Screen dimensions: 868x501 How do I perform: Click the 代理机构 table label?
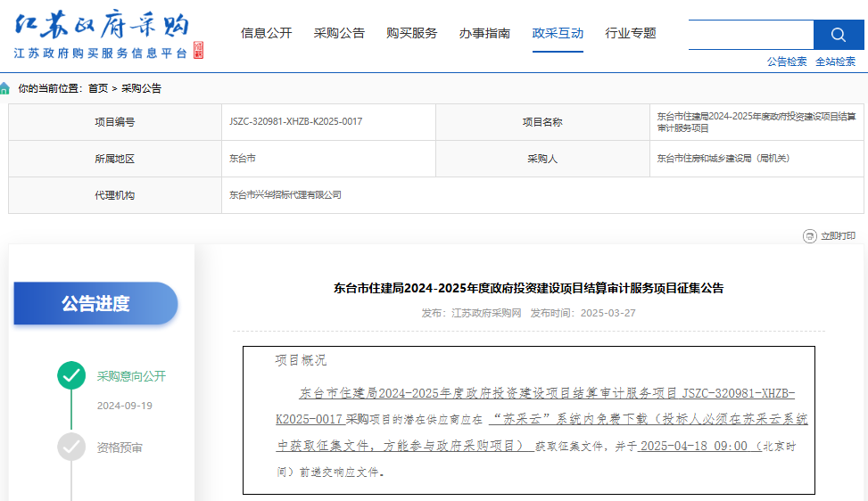[114, 195]
